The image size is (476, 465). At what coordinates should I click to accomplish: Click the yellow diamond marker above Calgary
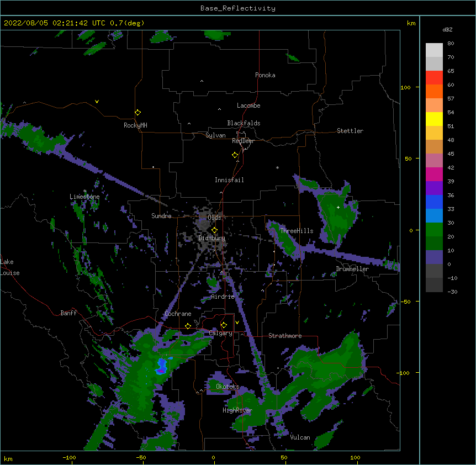[x=224, y=325]
